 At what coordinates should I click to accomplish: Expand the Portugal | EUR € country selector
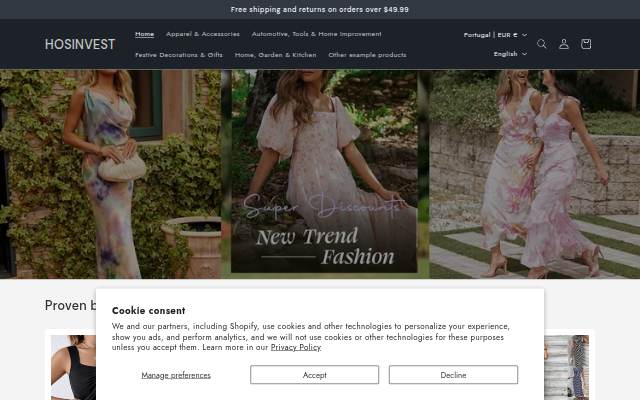(x=495, y=35)
